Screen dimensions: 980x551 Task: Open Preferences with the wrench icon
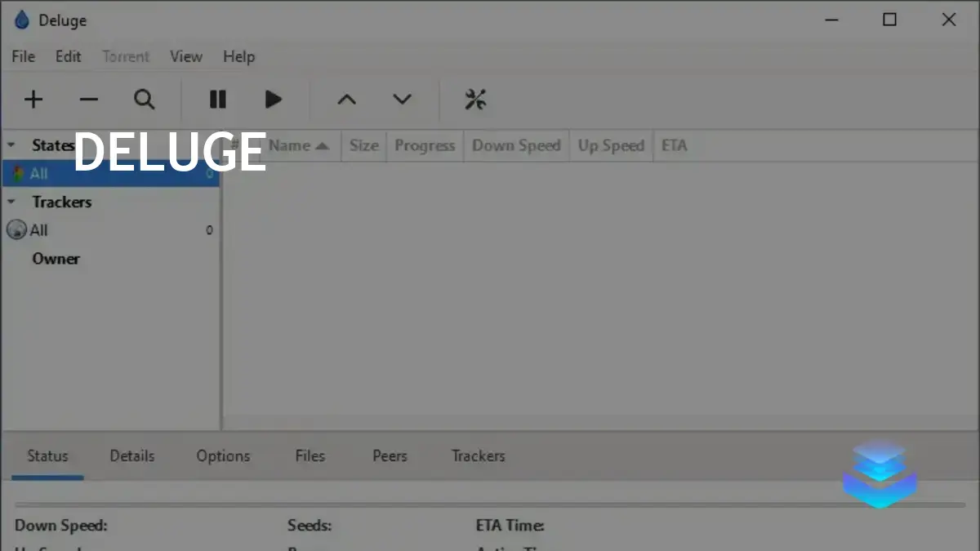coord(476,99)
